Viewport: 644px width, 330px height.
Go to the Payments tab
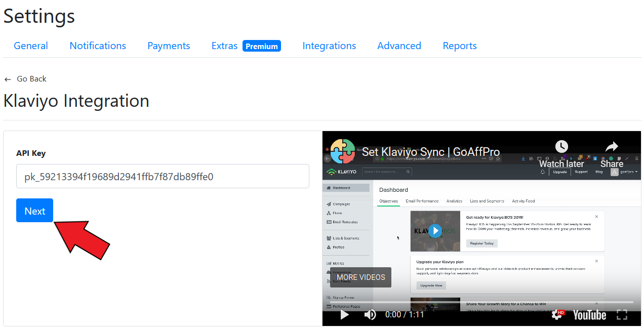169,46
